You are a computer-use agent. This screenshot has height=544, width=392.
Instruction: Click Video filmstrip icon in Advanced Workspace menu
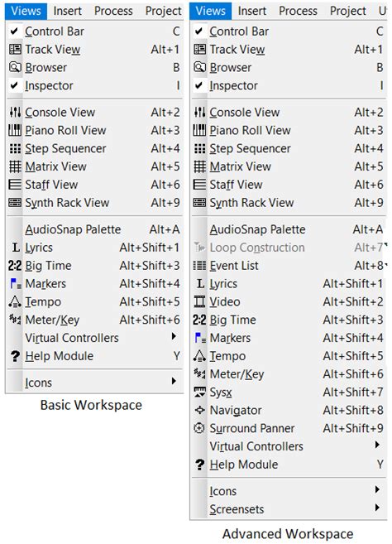point(199,302)
